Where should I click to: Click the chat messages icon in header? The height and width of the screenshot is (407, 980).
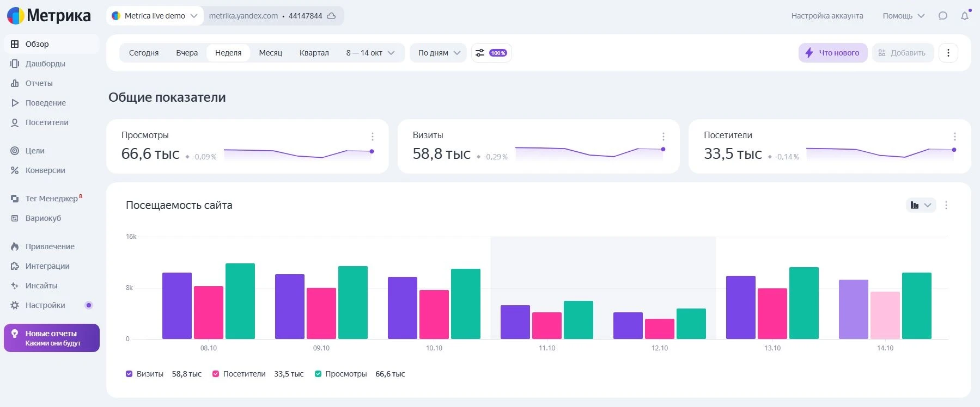[x=943, y=16]
